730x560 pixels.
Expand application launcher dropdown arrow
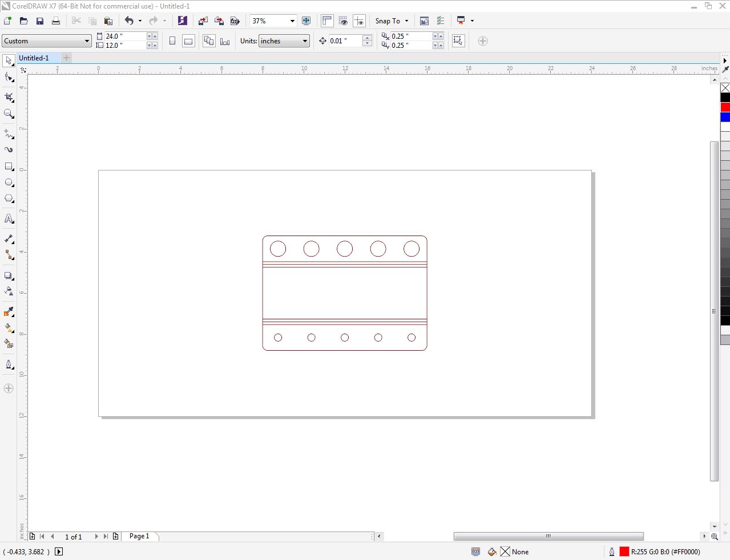[472, 21]
